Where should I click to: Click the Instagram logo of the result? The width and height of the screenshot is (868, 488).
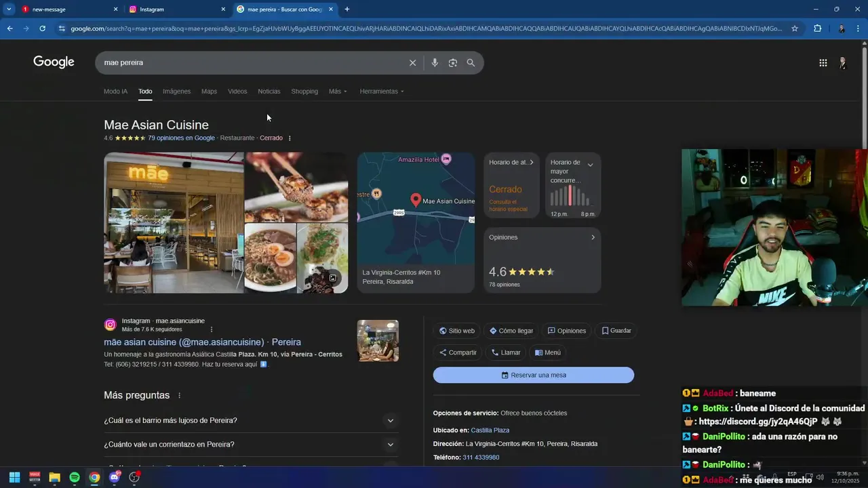click(110, 325)
